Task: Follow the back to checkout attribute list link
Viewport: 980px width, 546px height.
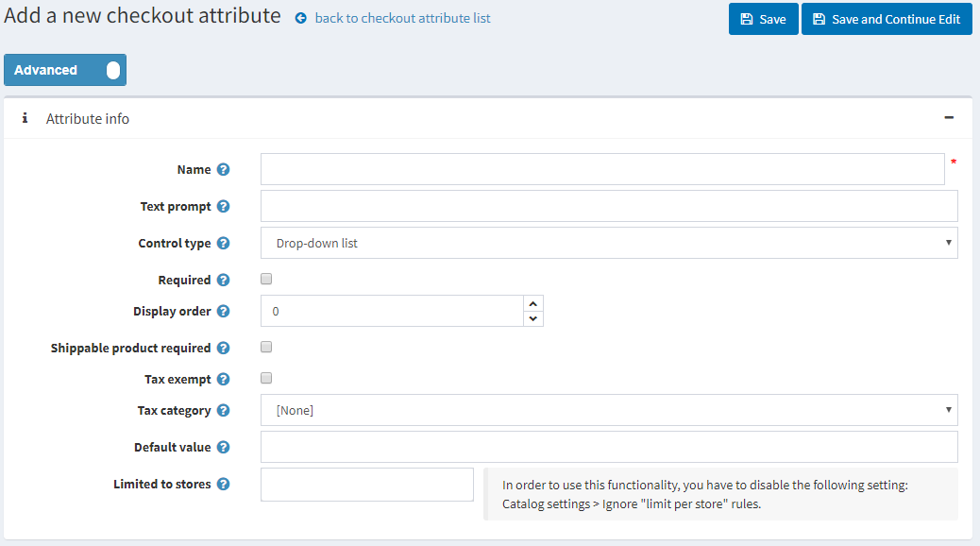Action: click(x=401, y=18)
